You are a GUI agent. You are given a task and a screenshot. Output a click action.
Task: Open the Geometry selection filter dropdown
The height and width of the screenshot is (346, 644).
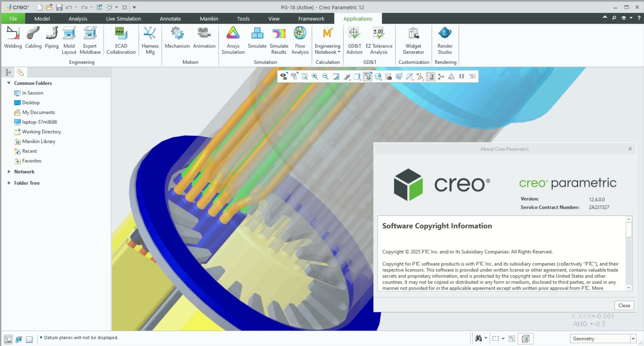pyautogui.click(x=634, y=339)
